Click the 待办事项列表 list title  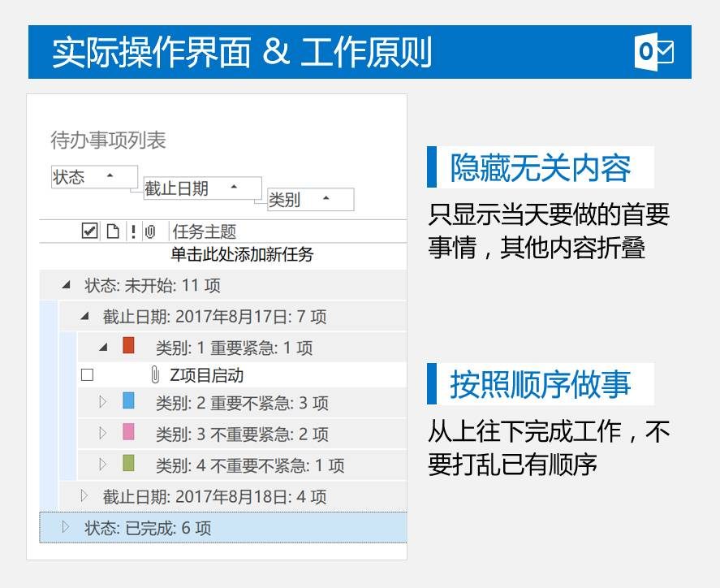pyautogui.click(x=109, y=141)
